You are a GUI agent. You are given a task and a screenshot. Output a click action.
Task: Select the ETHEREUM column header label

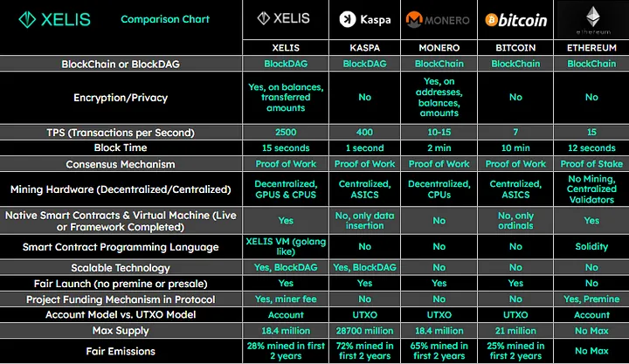click(x=591, y=46)
